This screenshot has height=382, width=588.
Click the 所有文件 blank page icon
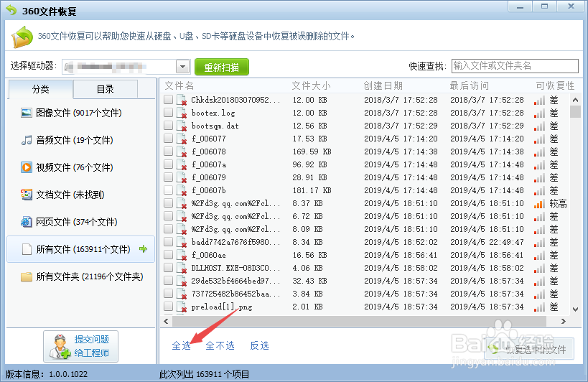(27, 249)
